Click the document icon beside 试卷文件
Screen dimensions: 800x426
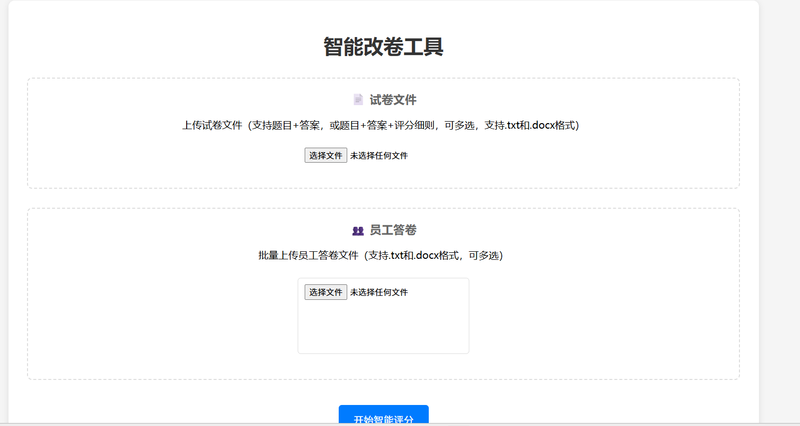[358, 99]
